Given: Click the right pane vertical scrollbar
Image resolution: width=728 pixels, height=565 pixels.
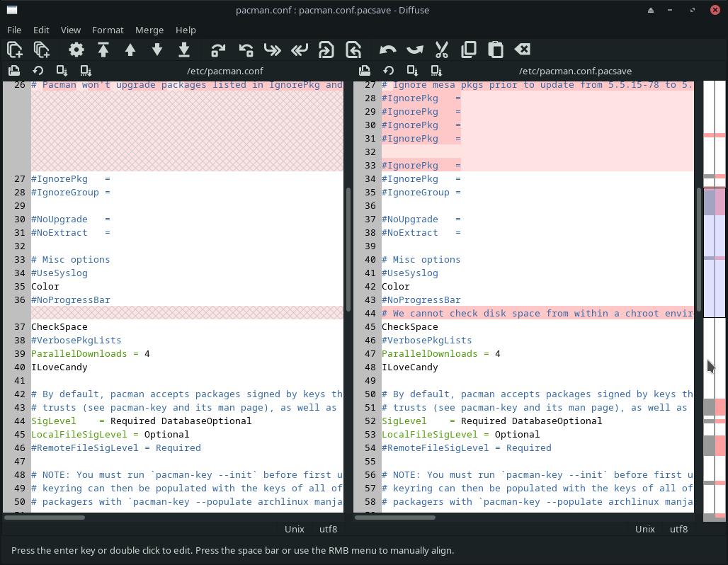Looking at the screenshot, I should pyautogui.click(x=699, y=250).
